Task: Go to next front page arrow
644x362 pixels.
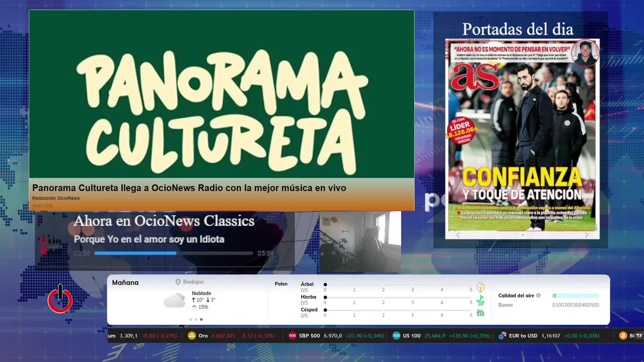Action: tap(587, 235)
